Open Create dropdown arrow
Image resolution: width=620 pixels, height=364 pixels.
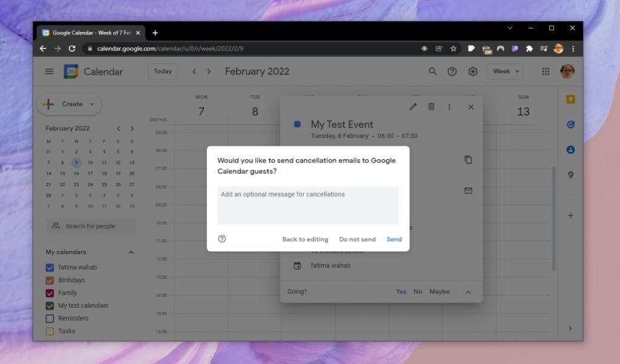(92, 104)
